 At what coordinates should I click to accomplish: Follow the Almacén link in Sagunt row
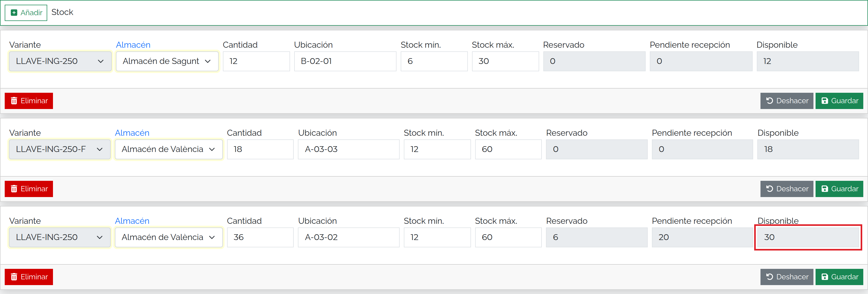click(x=133, y=45)
